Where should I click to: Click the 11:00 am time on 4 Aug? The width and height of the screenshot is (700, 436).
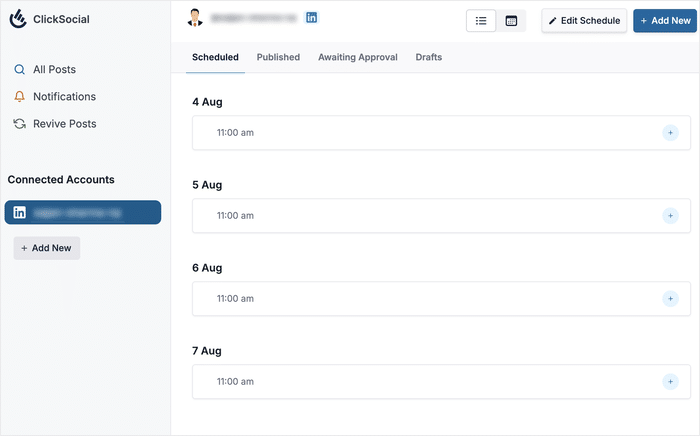tap(235, 133)
